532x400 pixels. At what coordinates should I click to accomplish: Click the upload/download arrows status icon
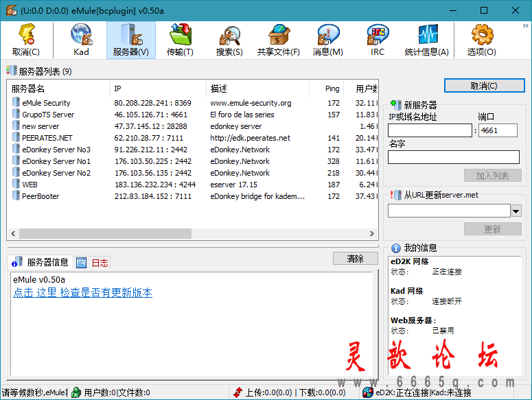click(x=238, y=392)
